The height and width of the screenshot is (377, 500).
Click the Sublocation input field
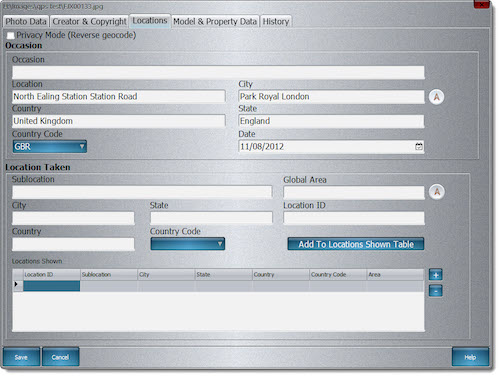pos(142,192)
